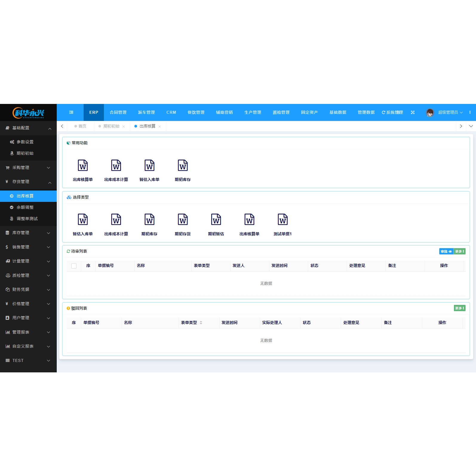
Task: Click the 更多 button in 驳回列表
Action: (x=459, y=308)
